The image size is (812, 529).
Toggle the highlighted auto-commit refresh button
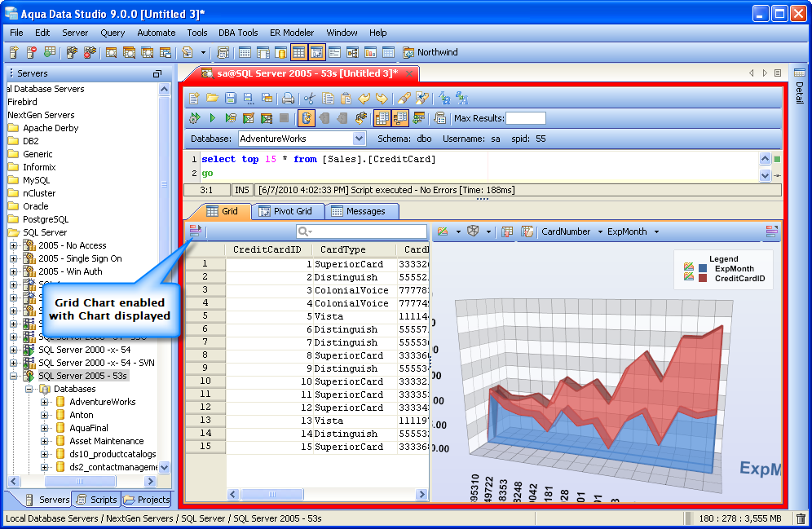[307, 118]
